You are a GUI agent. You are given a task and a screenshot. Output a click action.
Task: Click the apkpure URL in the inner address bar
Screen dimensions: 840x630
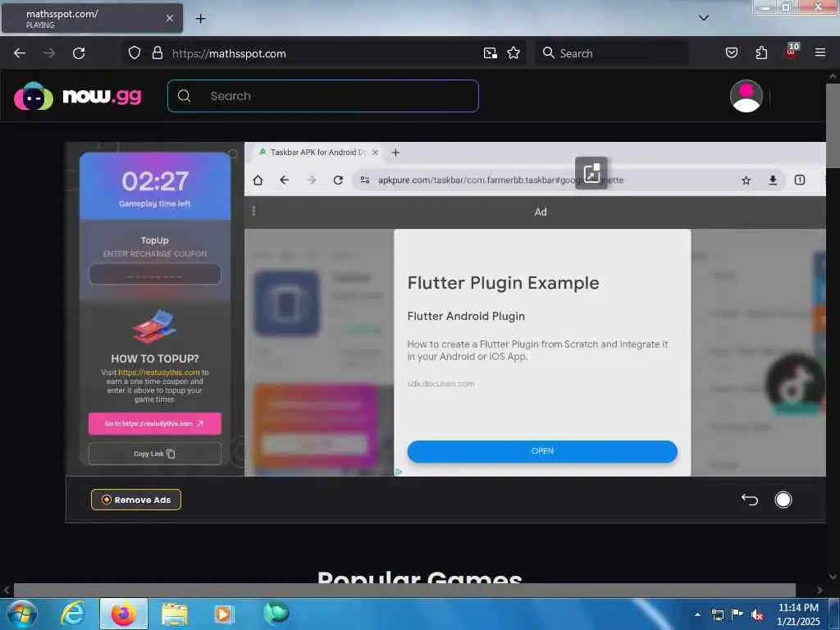tap(501, 180)
